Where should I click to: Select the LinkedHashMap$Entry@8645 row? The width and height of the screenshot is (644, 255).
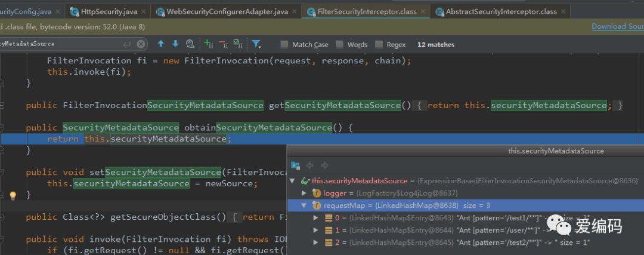click(465, 242)
